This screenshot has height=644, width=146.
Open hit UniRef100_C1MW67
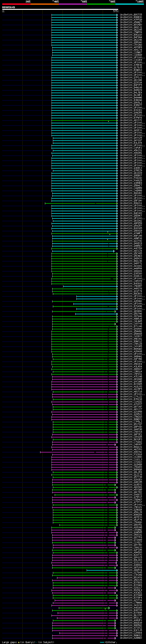click(131, 53)
